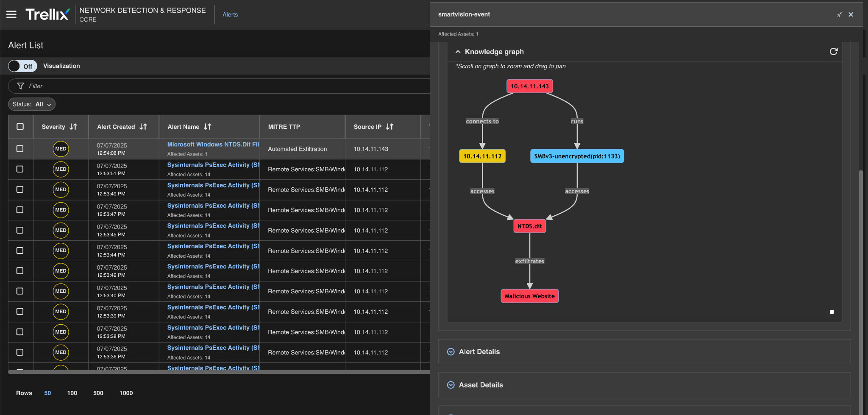The height and width of the screenshot is (415, 868).
Task: Click the Malicious Website graph node
Action: (x=529, y=296)
